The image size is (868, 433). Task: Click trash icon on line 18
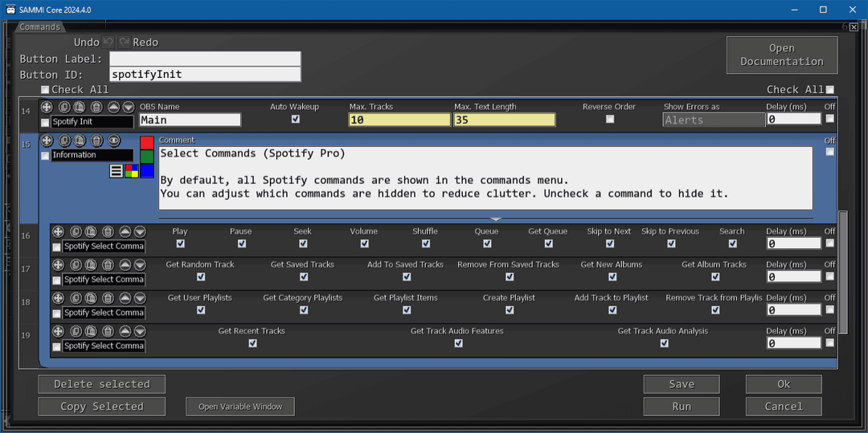tap(108, 298)
